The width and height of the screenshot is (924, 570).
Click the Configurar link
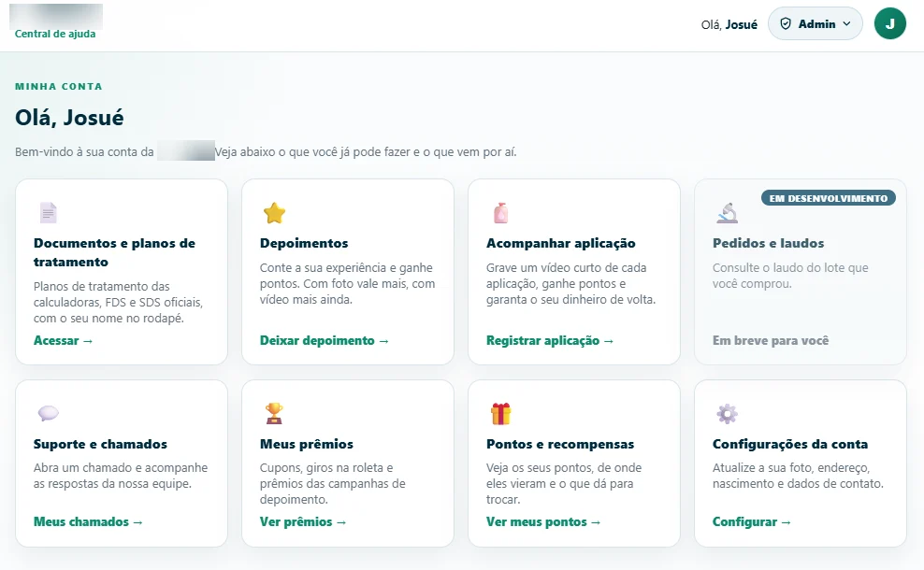click(x=751, y=521)
